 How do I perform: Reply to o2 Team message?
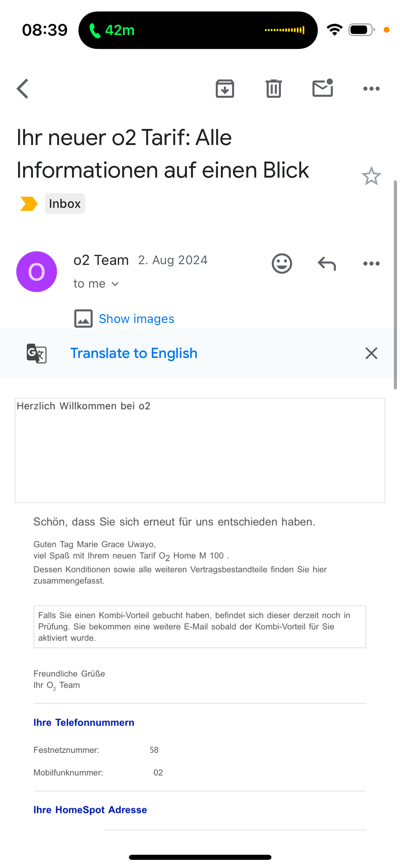point(327,264)
